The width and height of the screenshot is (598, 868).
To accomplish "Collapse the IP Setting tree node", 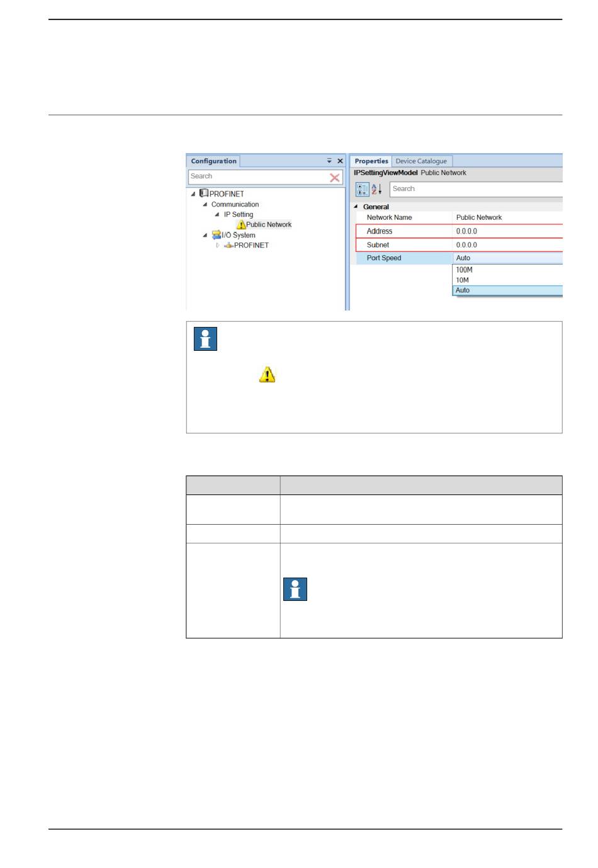I will pos(217,214).
